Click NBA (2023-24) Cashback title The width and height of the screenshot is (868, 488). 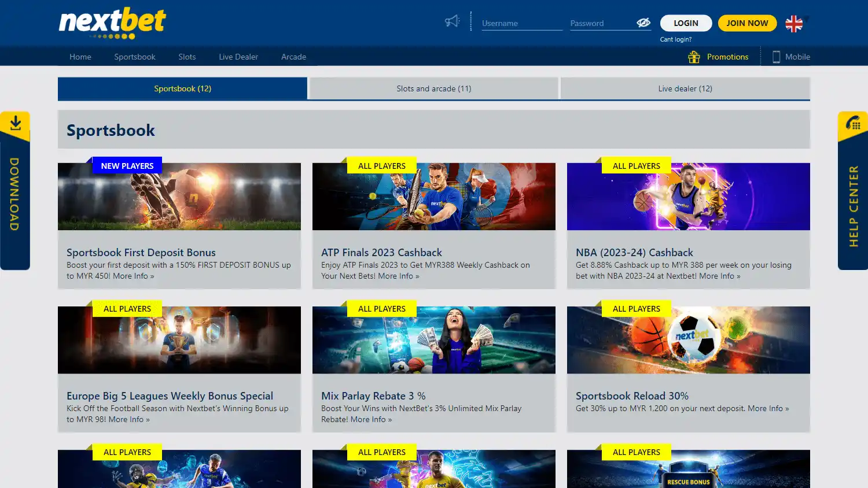[x=634, y=253]
